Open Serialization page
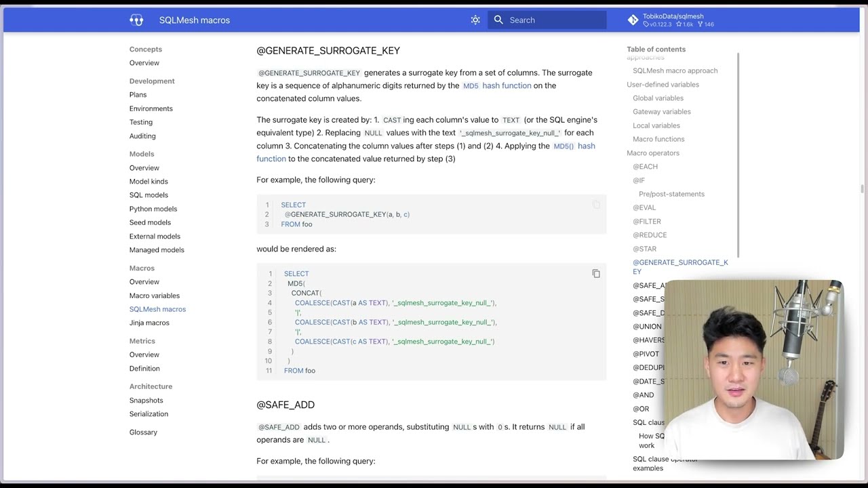Image resolution: width=868 pixels, height=488 pixels. (x=149, y=414)
